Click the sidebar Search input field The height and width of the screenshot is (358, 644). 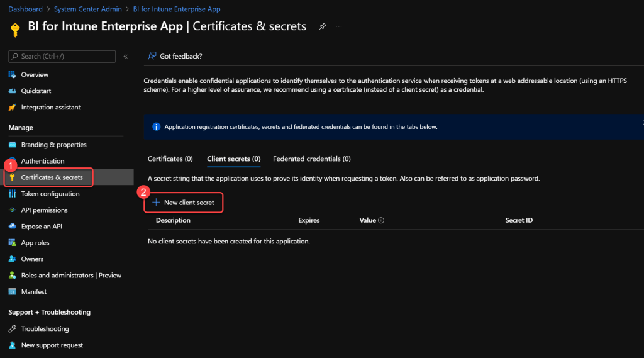(x=66, y=57)
